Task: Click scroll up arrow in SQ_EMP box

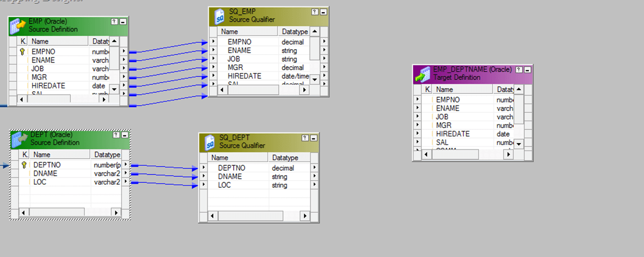Action: pos(314,32)
